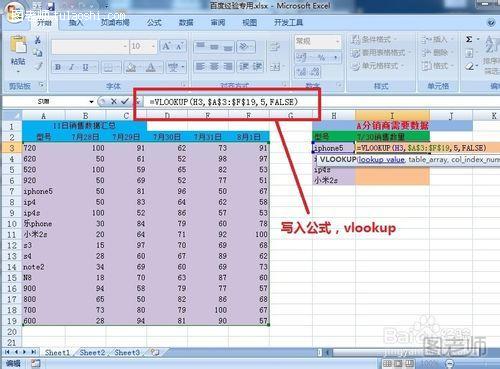Click increase font size icon
This screenshot has height=369, width=500.
(166, 46)
